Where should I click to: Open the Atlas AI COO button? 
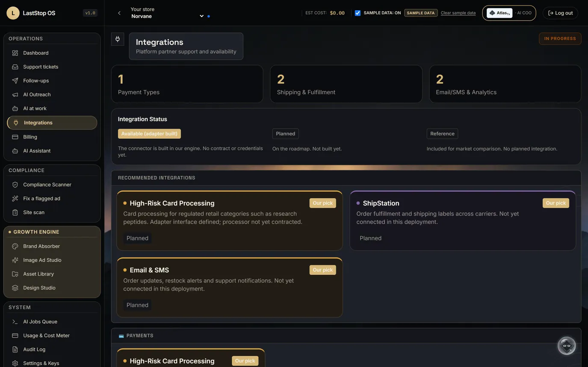click(x=509, y=13)
